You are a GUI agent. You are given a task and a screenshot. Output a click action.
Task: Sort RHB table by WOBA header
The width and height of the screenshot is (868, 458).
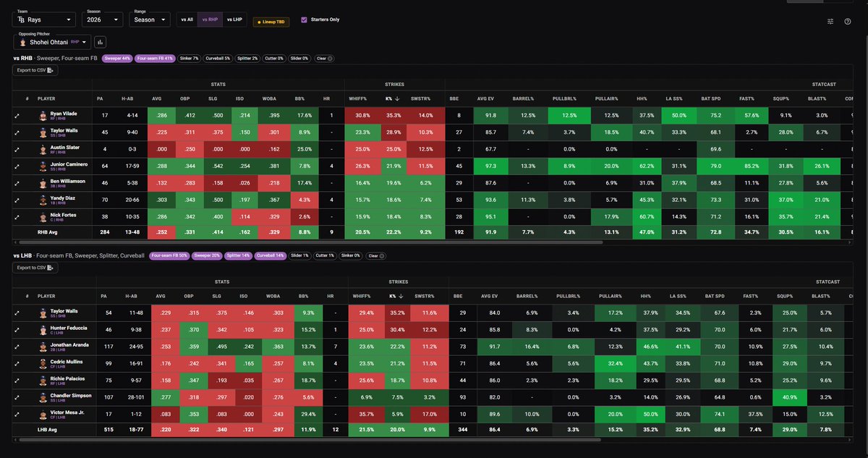(268, 98)
